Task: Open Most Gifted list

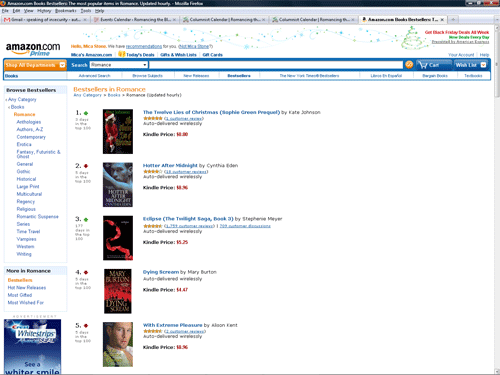Action: (20, 295)
